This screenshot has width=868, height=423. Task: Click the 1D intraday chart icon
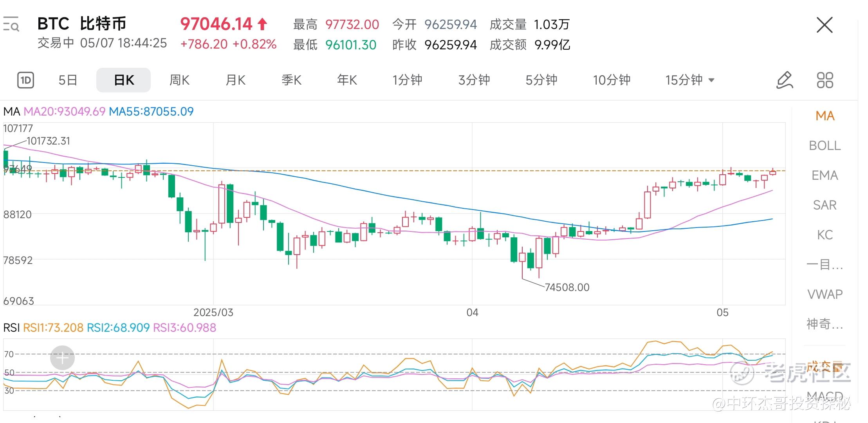tap(25, 80)
